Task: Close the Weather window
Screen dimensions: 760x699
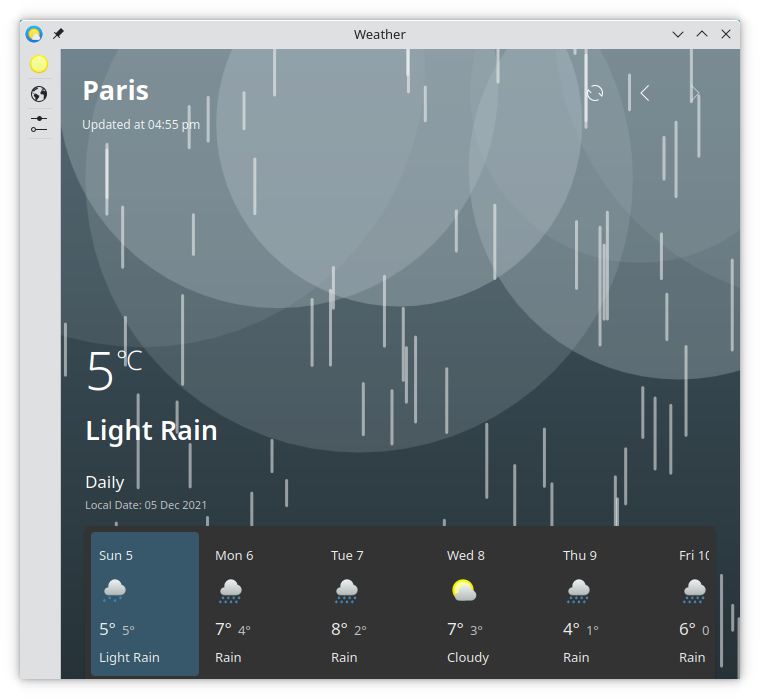Action: click(x=726, y=34)
